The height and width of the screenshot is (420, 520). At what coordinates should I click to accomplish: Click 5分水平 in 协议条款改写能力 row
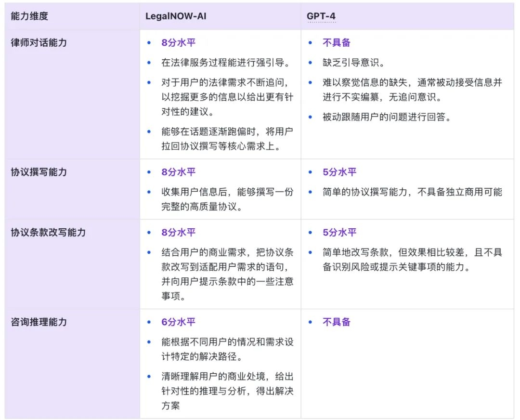click(x=339, y=232)
